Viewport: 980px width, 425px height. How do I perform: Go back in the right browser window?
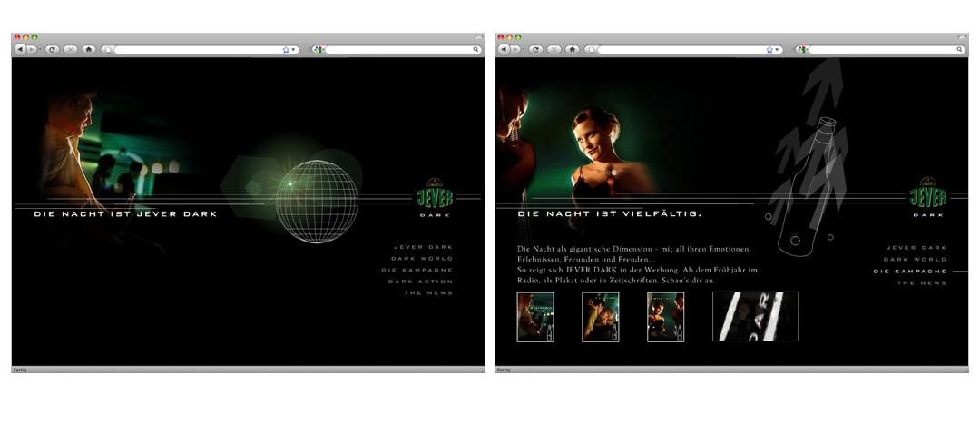(503, 49)
